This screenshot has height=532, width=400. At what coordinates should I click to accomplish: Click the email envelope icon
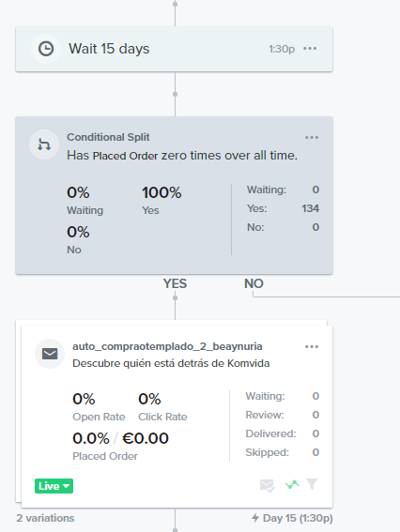click(50, 354)
